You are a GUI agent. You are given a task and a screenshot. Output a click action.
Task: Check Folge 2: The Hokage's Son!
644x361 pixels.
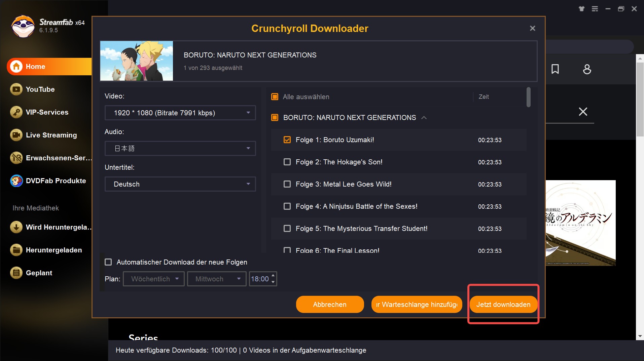tap(287, 162)
